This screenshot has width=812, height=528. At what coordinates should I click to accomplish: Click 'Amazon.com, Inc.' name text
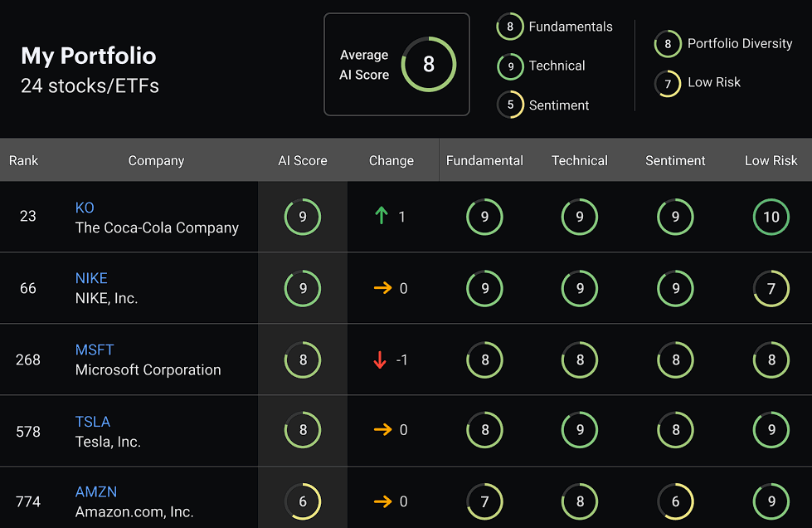pos(134,512)
